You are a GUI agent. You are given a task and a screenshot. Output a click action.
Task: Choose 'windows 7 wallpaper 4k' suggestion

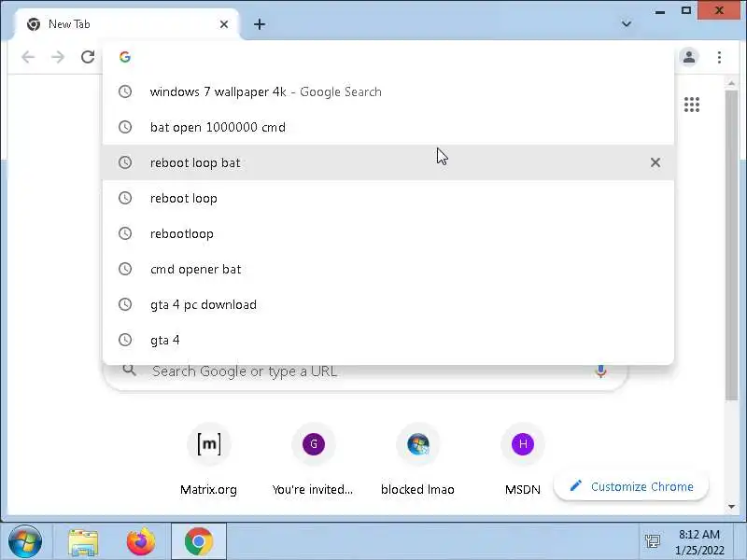[x=388, y=91]
